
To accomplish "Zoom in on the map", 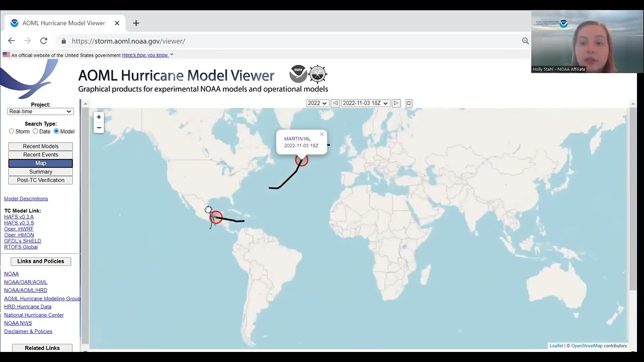I will pyautogui.click(x=99, y=117).
